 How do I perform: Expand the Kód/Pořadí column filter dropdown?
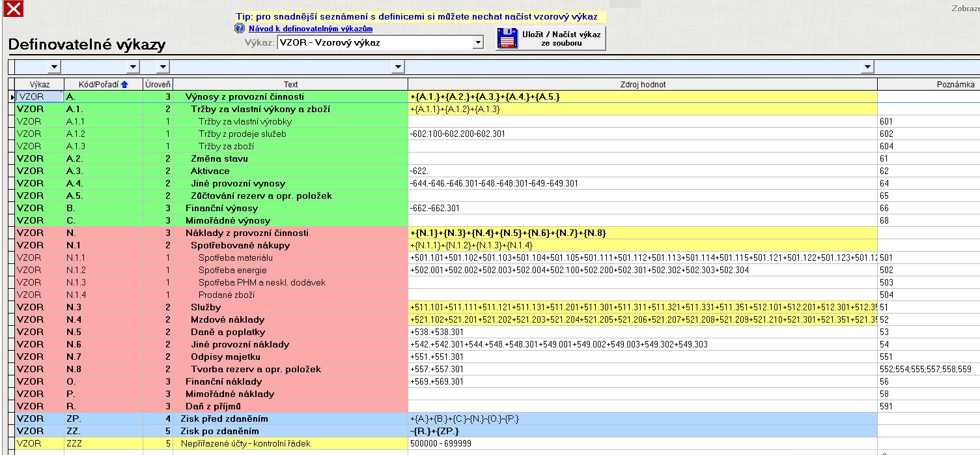pyautogui.click(x=133, y=66)
